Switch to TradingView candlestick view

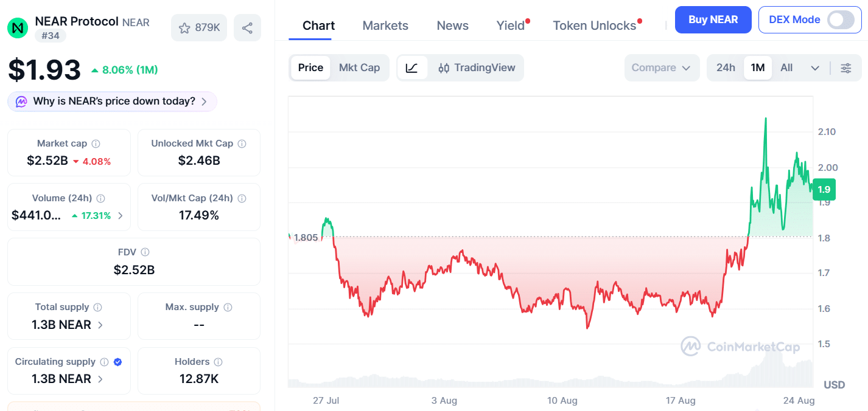pos(477,68)
